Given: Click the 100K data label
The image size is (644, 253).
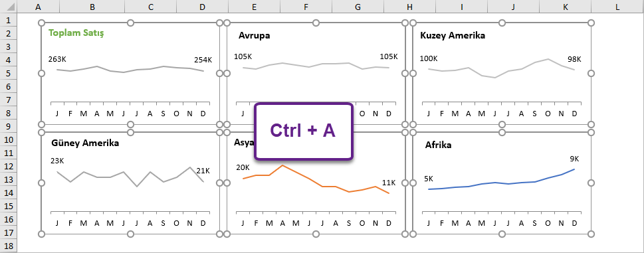Looking at the screenshot, I should pyautogui.click(x=429, y=58).
